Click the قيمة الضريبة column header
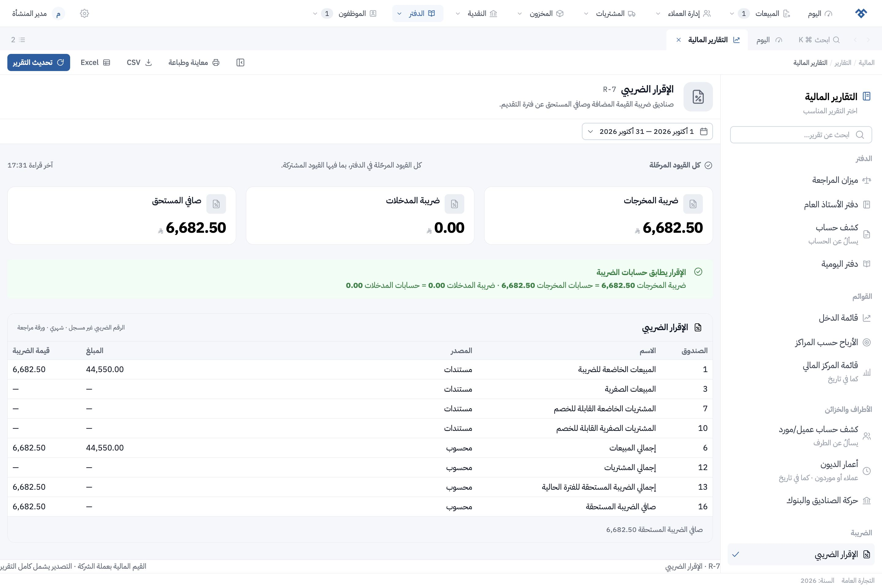The height and width of the screenshot is (588, 882). point(31,351)
